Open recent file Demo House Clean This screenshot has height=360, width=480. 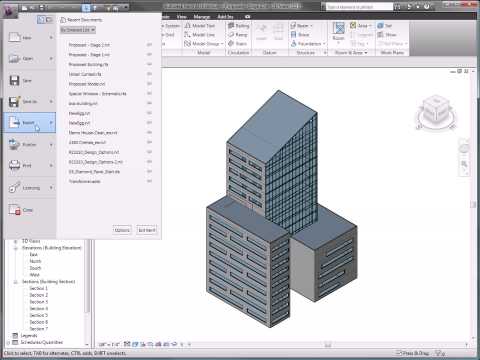point(93,133)
